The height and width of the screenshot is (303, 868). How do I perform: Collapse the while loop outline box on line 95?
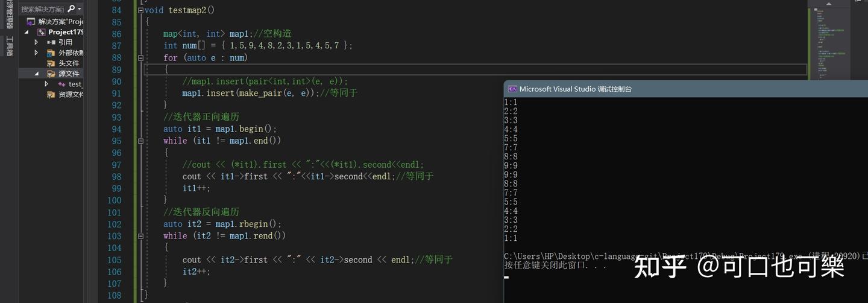tap(140, 141)
